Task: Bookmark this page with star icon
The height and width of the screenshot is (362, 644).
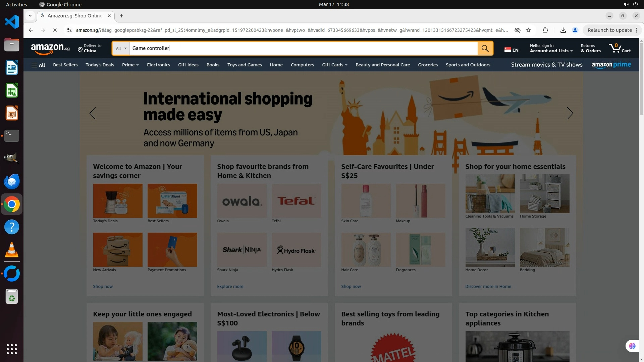Action: click(x=528, y=30)
